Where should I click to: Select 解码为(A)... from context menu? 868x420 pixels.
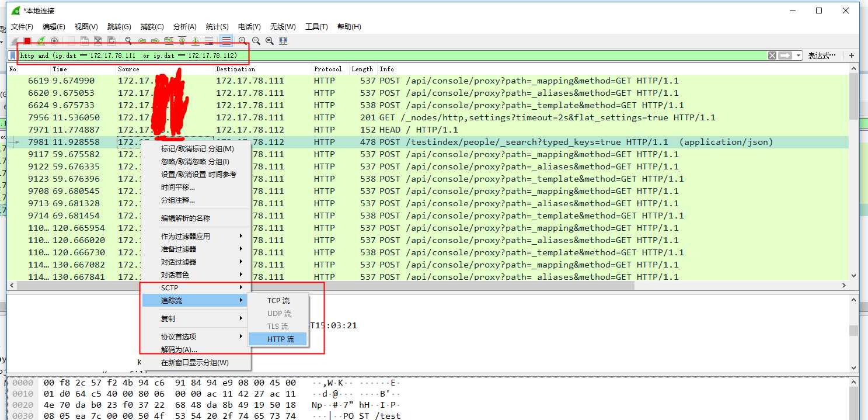click(x=197, y=350)
